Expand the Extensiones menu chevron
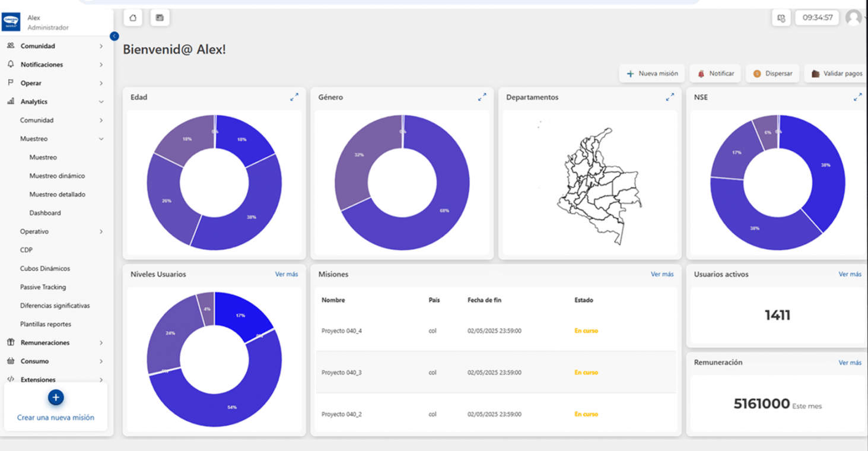Screen dimensions: 868x451 tap(101, 379)
